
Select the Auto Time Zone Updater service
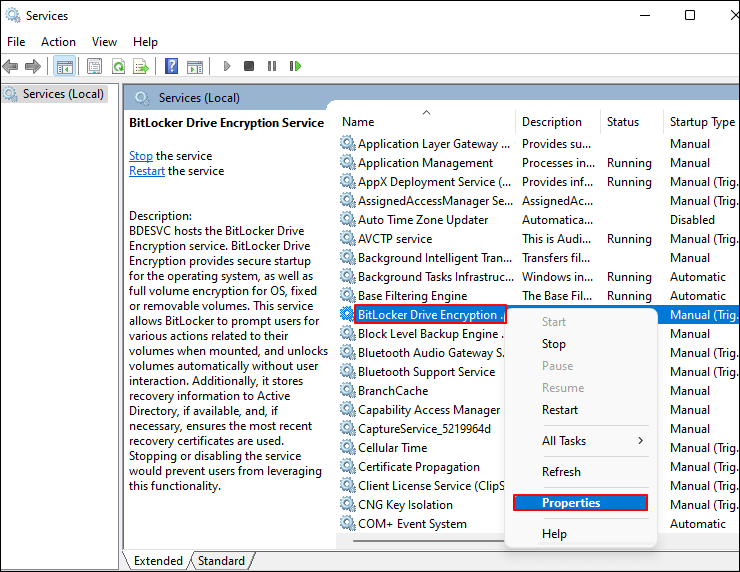pyautogui.click(x=423, y=220)
